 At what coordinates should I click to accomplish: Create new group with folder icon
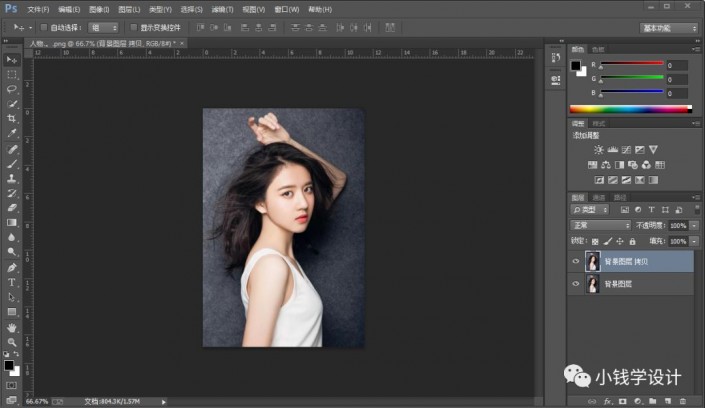pos(652,401)
